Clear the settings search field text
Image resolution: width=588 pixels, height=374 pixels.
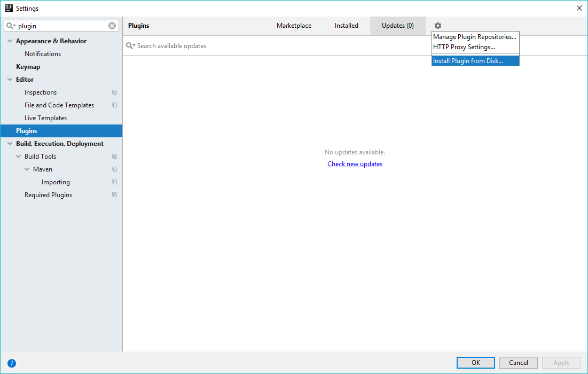[112, 26]
